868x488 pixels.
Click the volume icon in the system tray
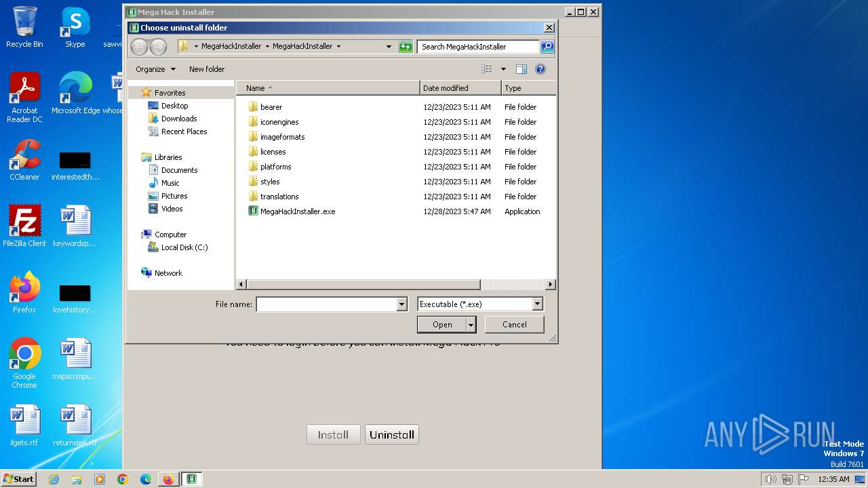770,479
